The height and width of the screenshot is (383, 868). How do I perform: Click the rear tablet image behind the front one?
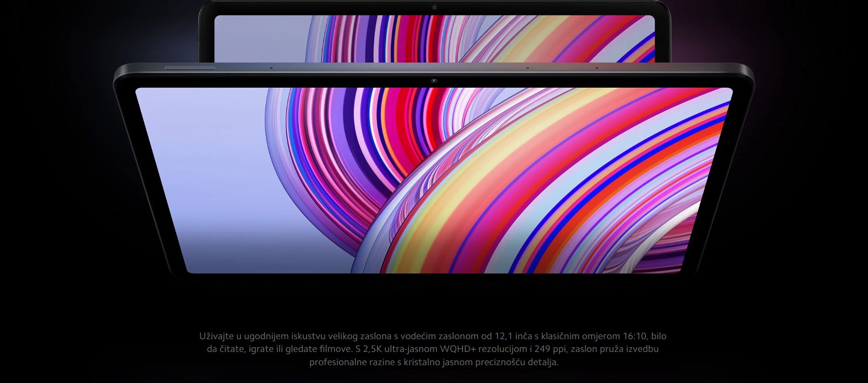click(x=434, y=31)
